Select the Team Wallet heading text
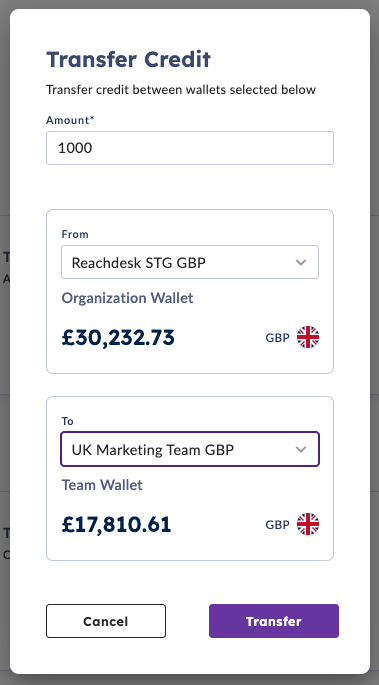 [x=102, y=485]
